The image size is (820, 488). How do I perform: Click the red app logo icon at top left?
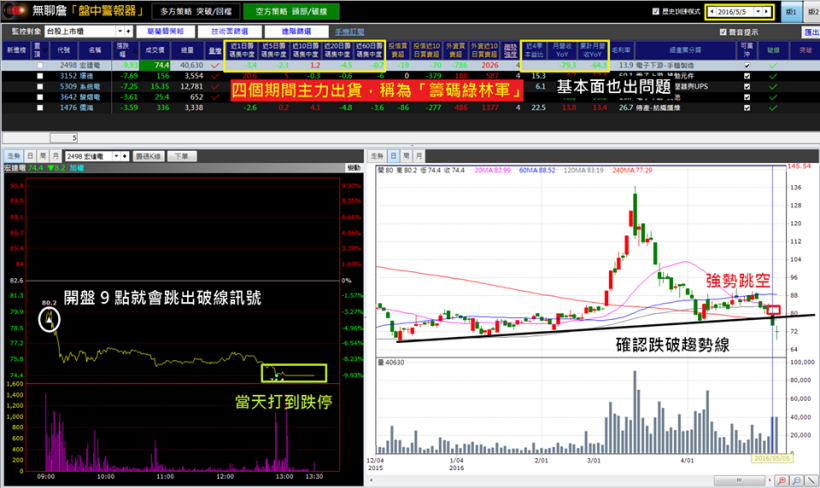[14, 11]
